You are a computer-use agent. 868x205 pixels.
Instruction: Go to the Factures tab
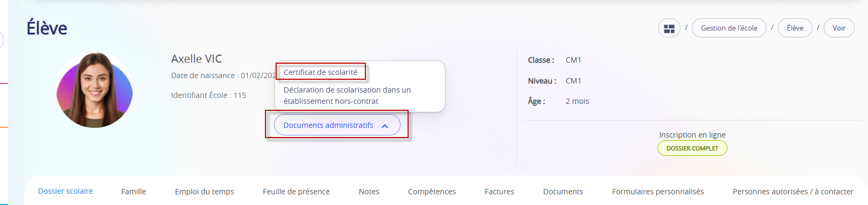(x=499, y=192)
